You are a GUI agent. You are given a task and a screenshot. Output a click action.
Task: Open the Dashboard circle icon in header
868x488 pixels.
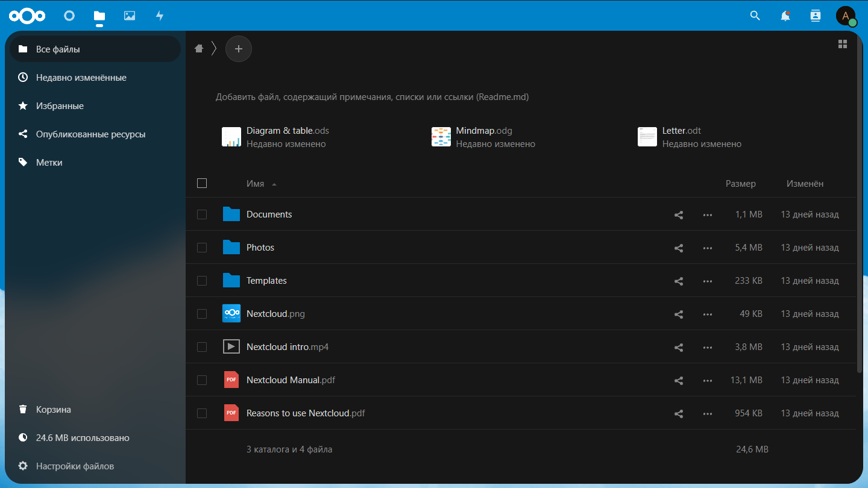tap(69, 16)
